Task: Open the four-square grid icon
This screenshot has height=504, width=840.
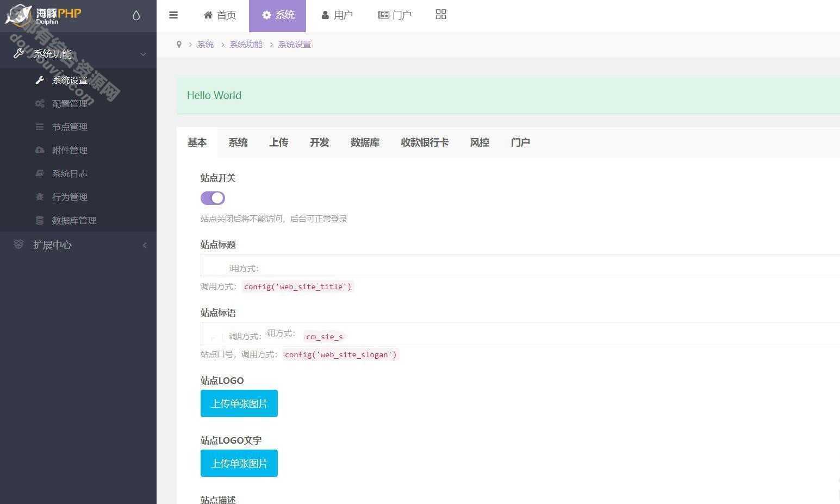Action: 441,15
